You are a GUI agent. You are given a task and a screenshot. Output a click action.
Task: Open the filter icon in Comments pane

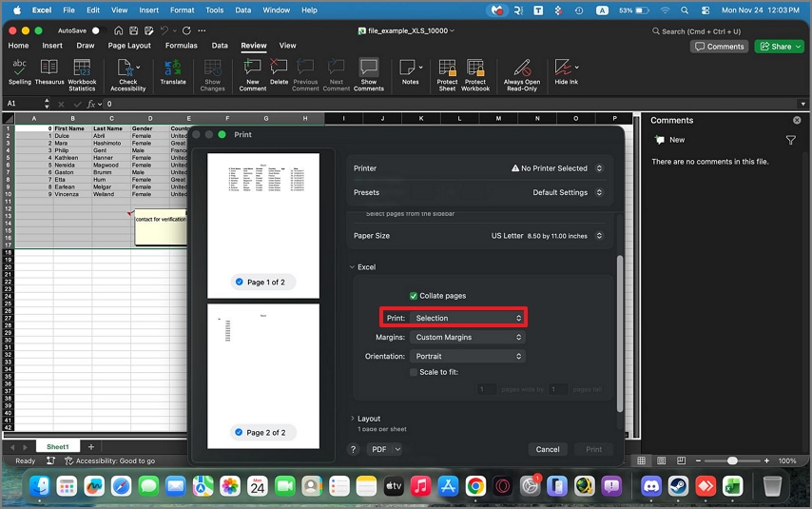790,140
